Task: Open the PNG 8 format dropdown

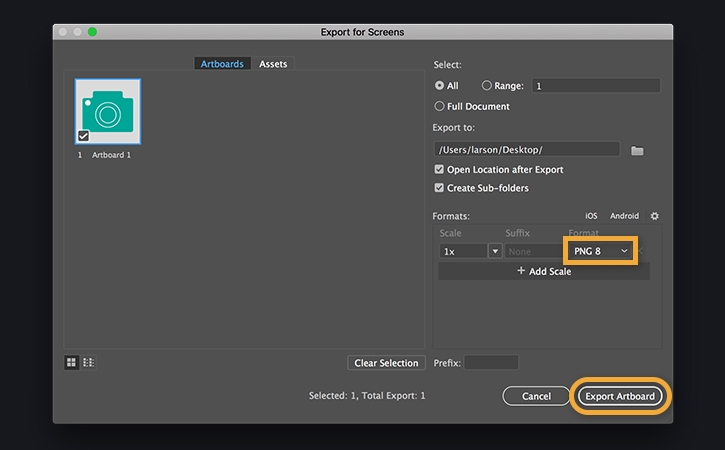Action: [600, 251]
